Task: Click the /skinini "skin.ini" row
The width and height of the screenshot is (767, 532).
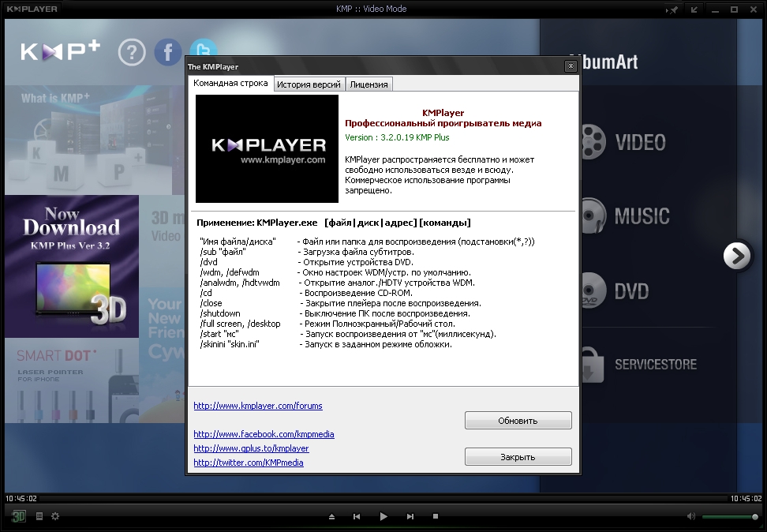Action: (326, 345)
